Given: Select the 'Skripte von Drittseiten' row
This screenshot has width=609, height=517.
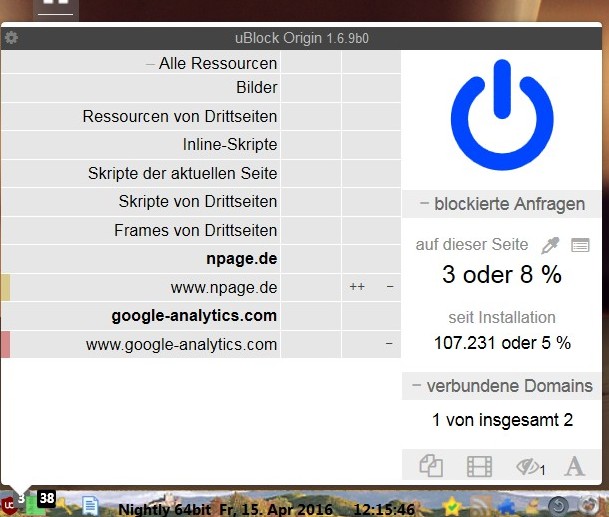Looking at the screenshot, I should (141, 202).
